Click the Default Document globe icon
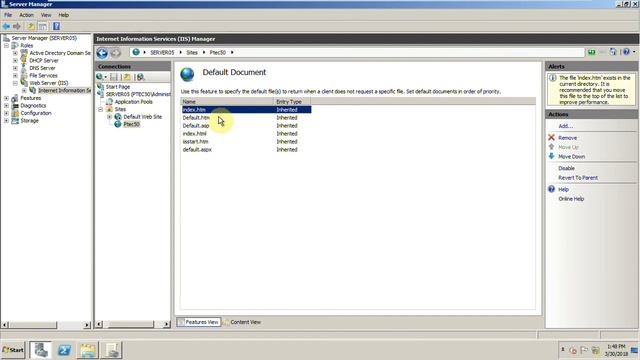Screen dimensions: 640x360 coord(187,74)
